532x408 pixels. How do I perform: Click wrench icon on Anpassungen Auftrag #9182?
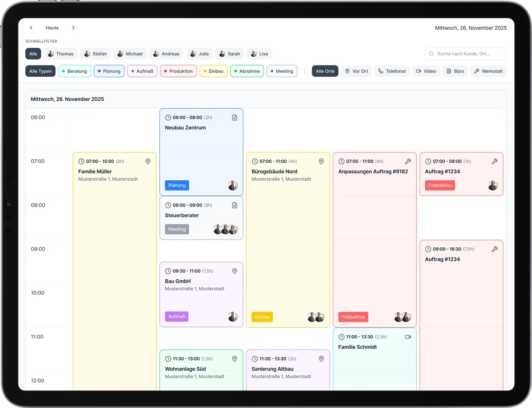[x=408, y=161]
